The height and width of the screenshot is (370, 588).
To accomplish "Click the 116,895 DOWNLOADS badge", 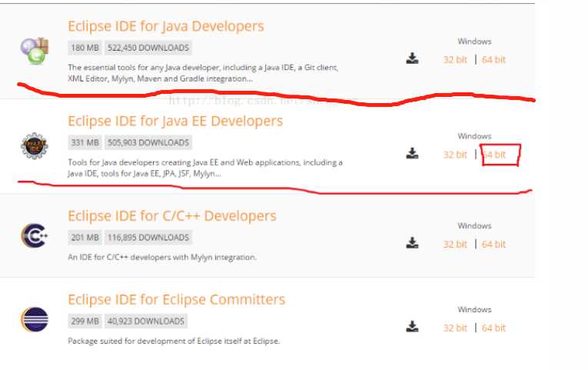I will click(148, 238).
